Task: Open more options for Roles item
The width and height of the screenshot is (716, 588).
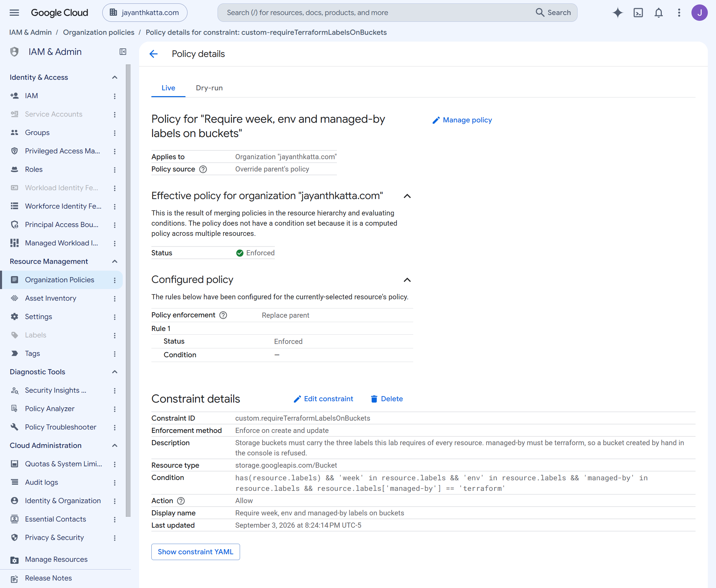Action: point(115,170)
